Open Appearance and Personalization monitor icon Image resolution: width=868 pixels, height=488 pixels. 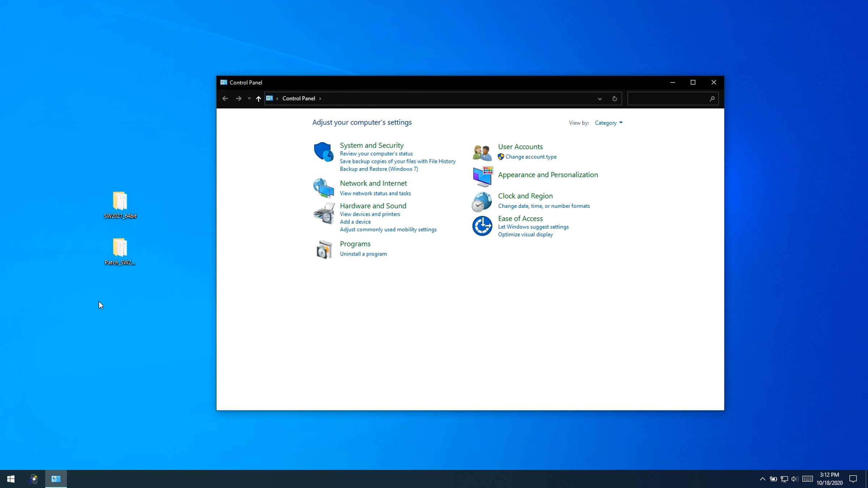point(482,176)
